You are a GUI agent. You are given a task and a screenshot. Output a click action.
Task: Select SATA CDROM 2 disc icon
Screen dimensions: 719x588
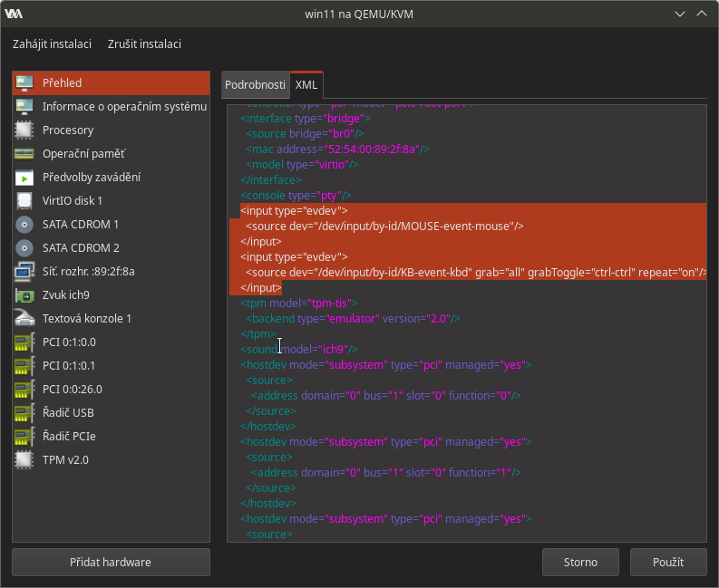(x=24, y=248)
